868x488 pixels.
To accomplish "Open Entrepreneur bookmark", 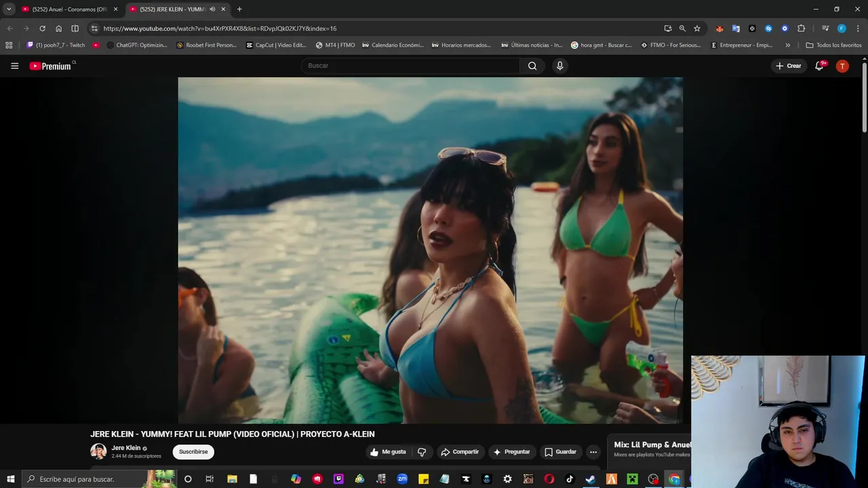I will [x=741, y=45].
